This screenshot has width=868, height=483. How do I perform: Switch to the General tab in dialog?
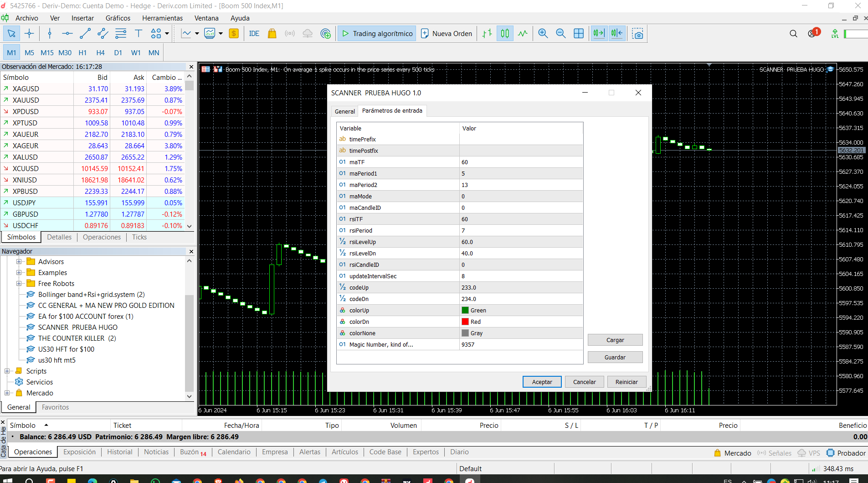click(344, 111)
